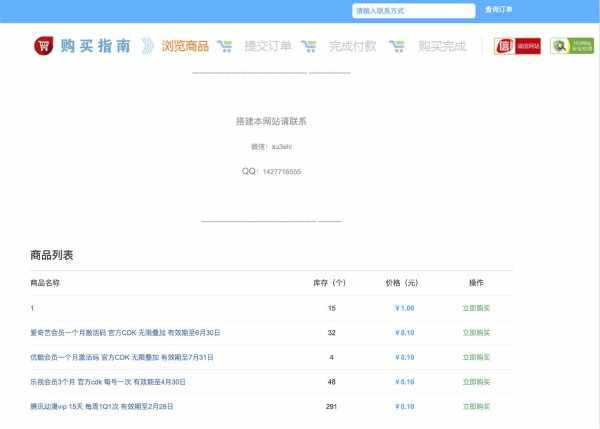The image size is (600, 429).
Task: Select the 提交订单 submit order step
Action: [x=268, y=46]
